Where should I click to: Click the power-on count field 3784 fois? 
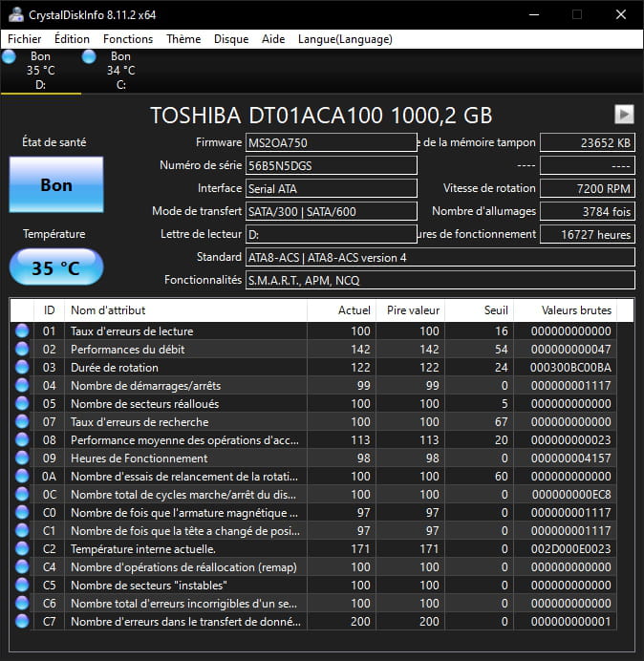[588, 211]
